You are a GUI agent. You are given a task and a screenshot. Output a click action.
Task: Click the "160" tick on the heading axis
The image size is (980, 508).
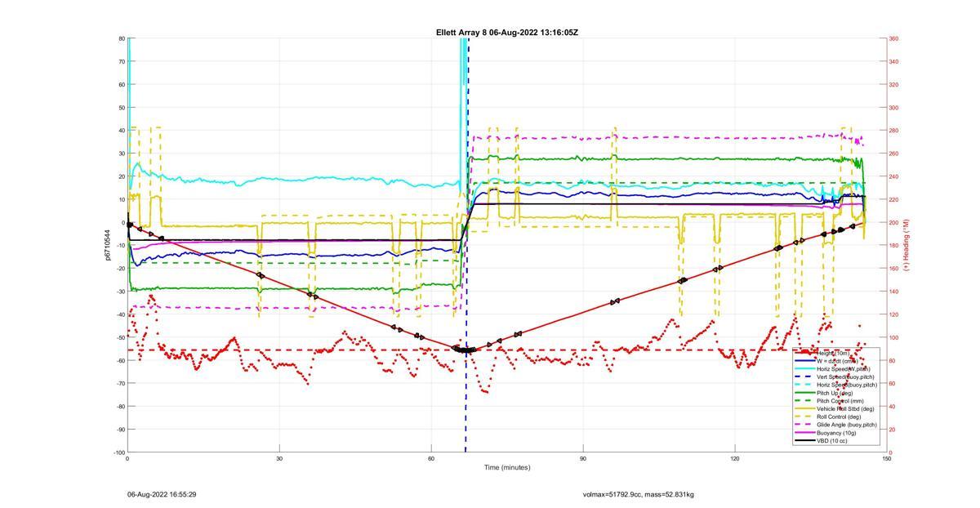click(893, 269)
